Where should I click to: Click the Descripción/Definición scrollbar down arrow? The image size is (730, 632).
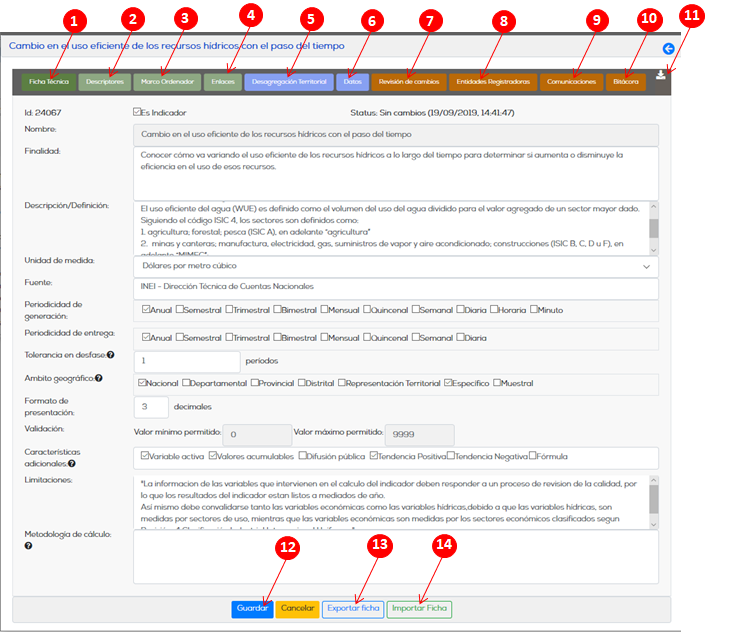[653, 250]
